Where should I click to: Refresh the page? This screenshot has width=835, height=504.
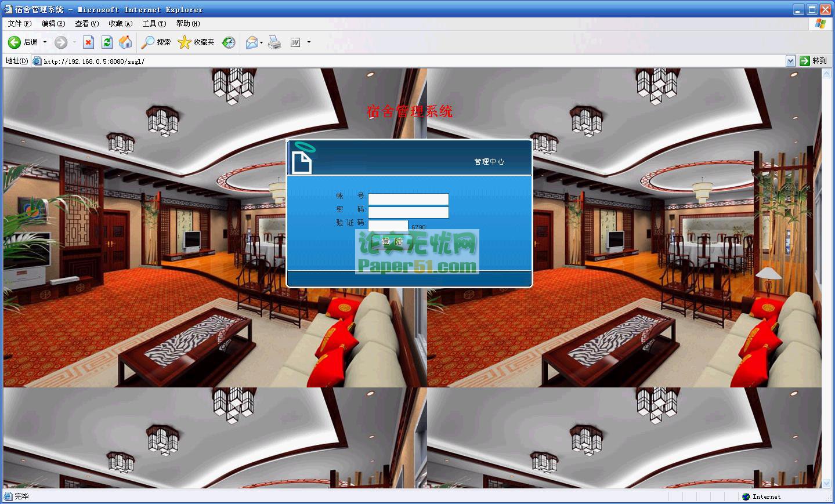tap(107, 42)
